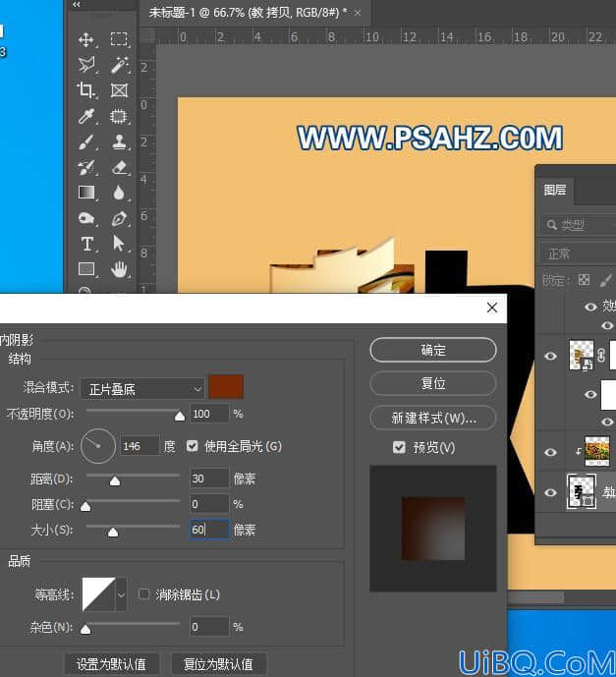Screen dimensions: 616x677
Task: Select the Frame tool
Action: pos(119,90)
